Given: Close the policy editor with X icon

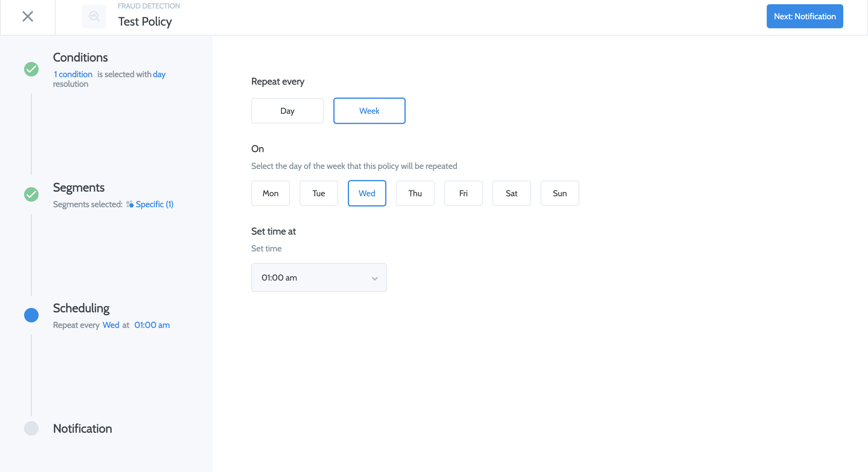Looking at the screenshot, I should 28,16.
